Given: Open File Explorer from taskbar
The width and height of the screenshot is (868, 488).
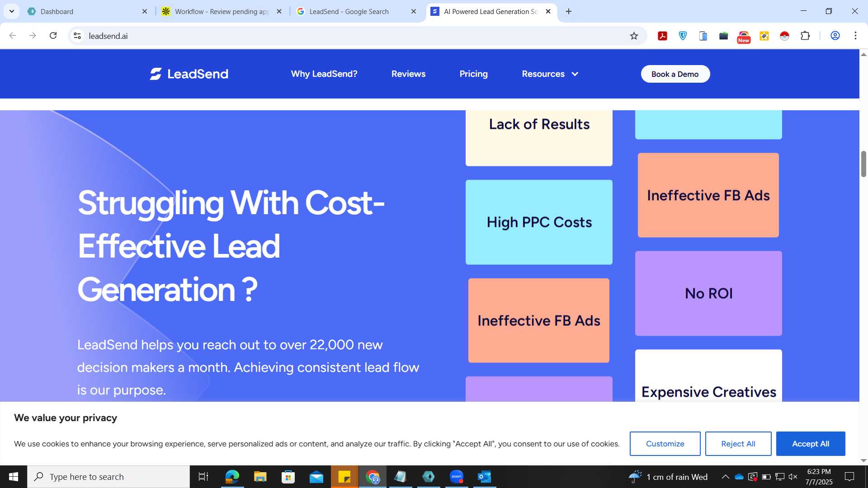Looking at the screenshot, I should tap(260, 477).
